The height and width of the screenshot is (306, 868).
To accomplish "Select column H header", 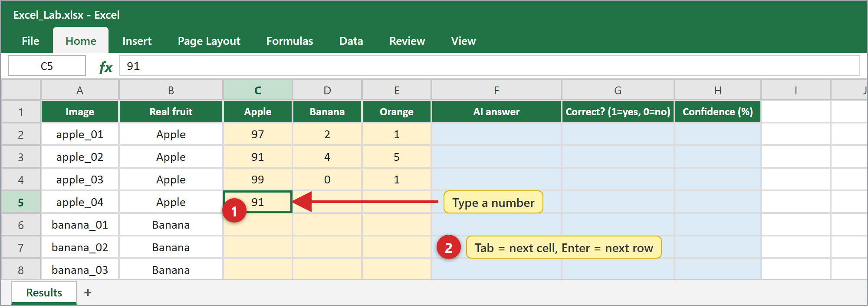I will coord(718,90).
